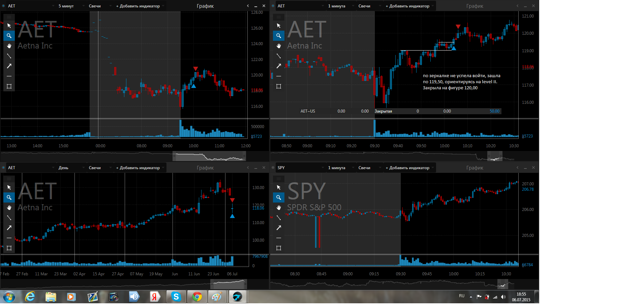Click RU language indicator in tray
644x307 pixels.
tap(462, 296)
